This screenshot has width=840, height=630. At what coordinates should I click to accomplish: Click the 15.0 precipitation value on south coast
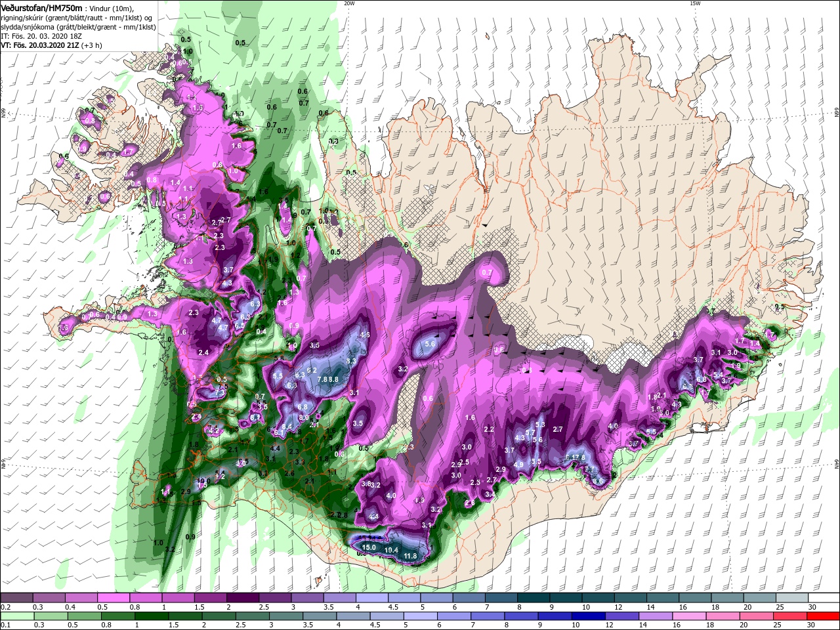pyautogui.click(x=369, y=547)
